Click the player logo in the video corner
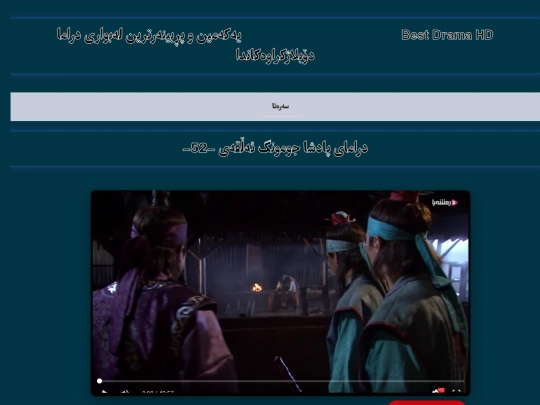The height and width of the screenshot is (405, 540). [445, 202]
